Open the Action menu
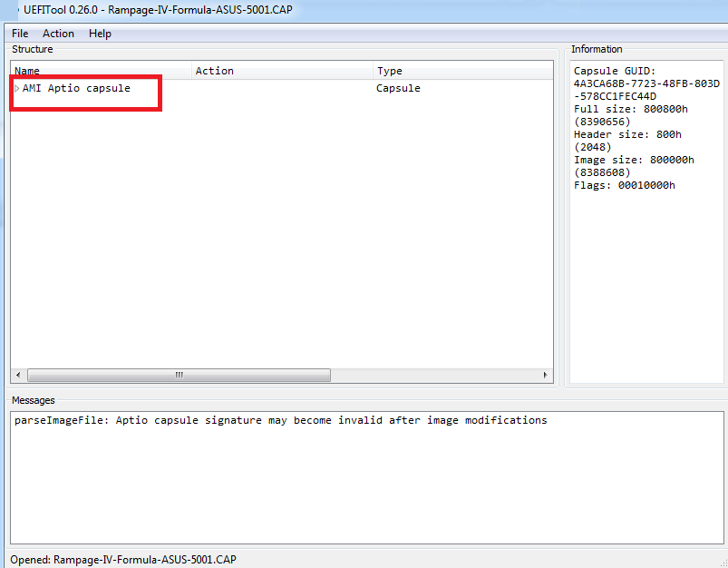This screenshot has height=568, width=728. point(58,34)
